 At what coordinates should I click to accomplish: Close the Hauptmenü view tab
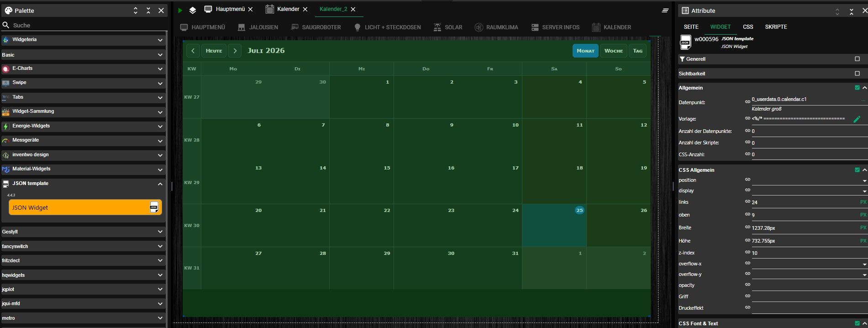point(250,9)
